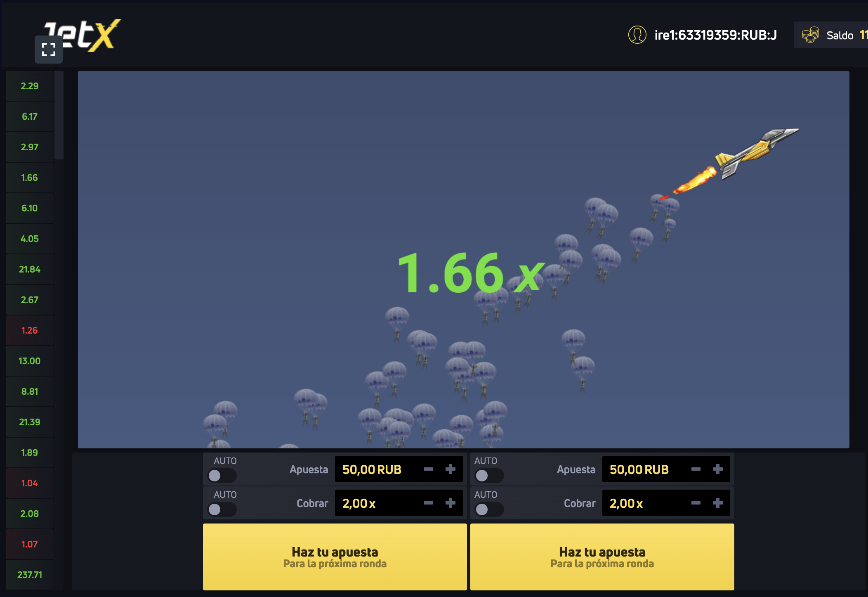This screenshot has width=868, height=597.
Task: Raise left Cobrar multiplier with plus
Action: pos(451,503)
